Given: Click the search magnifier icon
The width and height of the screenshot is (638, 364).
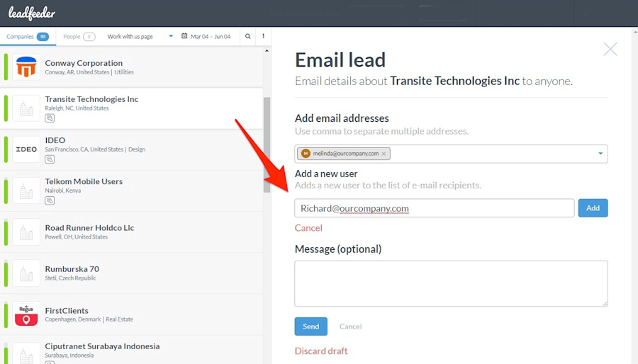Looking at the screenshot, I should tap(248, 37).
